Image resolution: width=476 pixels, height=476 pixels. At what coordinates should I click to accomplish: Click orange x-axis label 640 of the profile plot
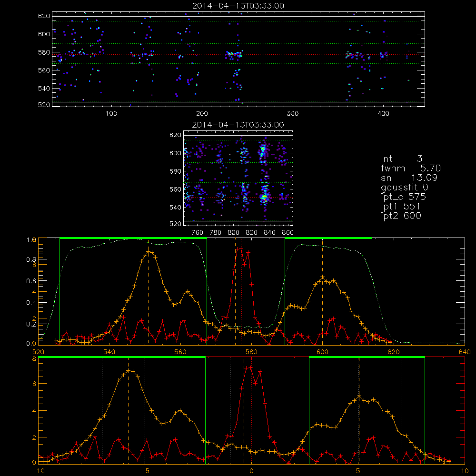(465, 352)
